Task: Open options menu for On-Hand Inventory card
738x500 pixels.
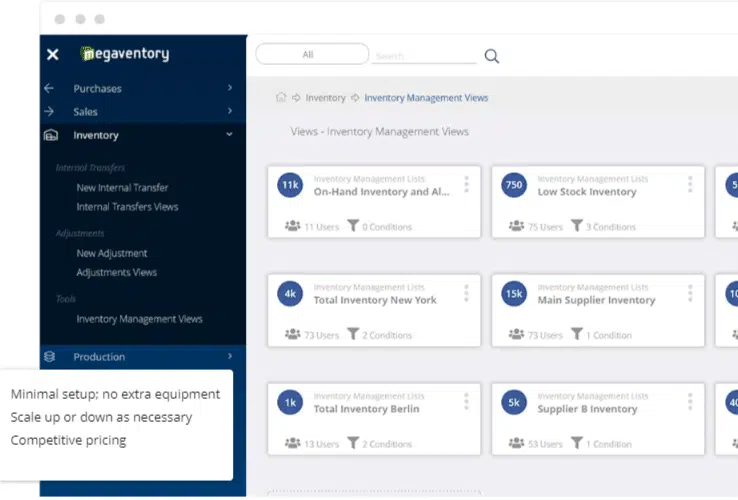Action: click(466, 184)
